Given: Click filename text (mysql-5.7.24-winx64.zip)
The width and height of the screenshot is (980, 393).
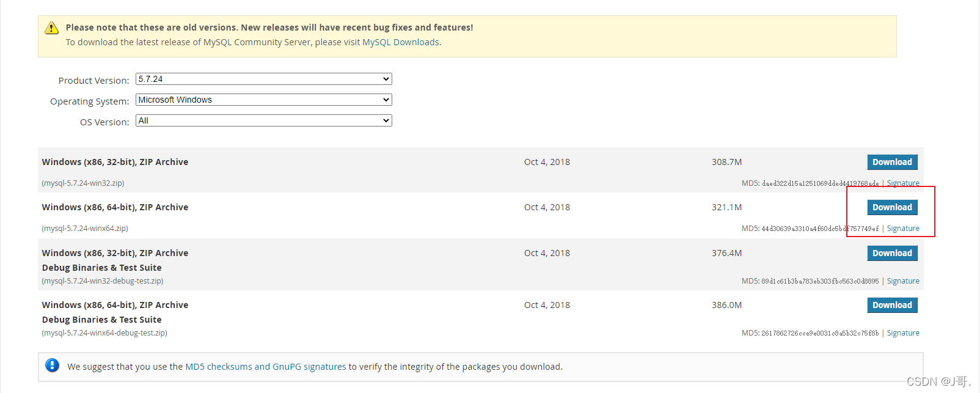Looking at the screenshot, I should (85, 229).
